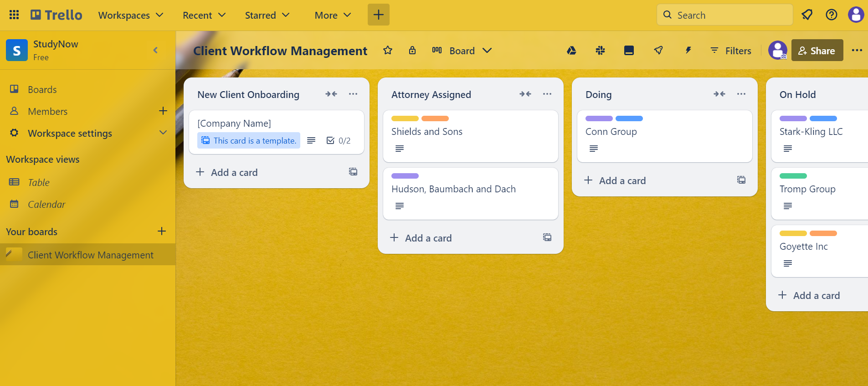
Task: Create card from template in Doing list
Action: (741, 180)
